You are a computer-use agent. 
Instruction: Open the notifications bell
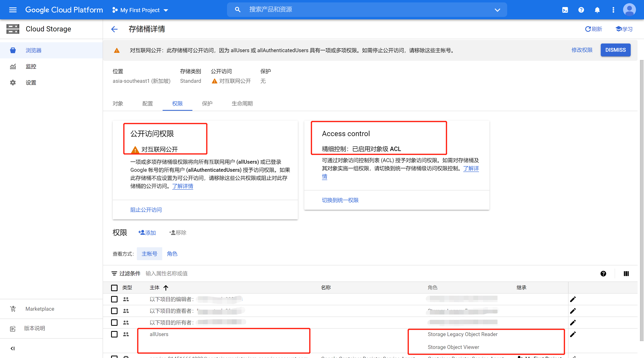tap(597, 10)
